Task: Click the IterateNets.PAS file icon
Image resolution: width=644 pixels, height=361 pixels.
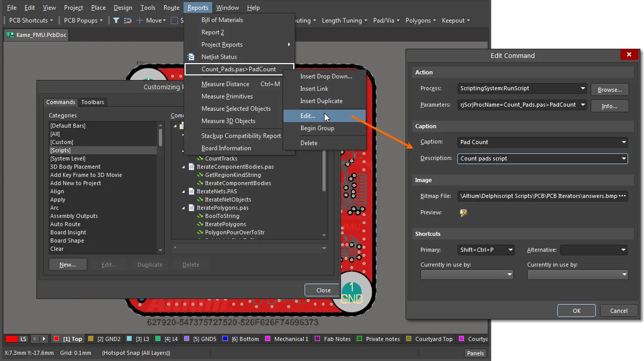Action: [x=192, y=191]
